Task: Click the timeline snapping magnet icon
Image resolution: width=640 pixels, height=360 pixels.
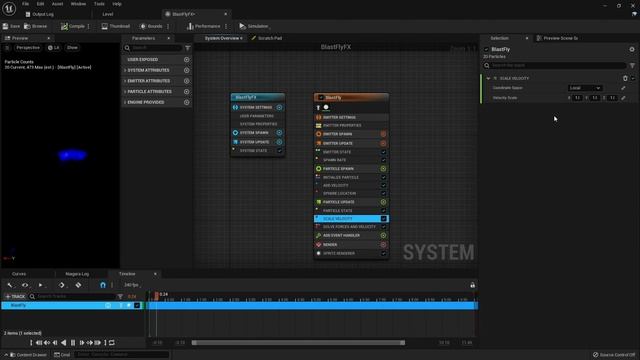Action: 103,285
